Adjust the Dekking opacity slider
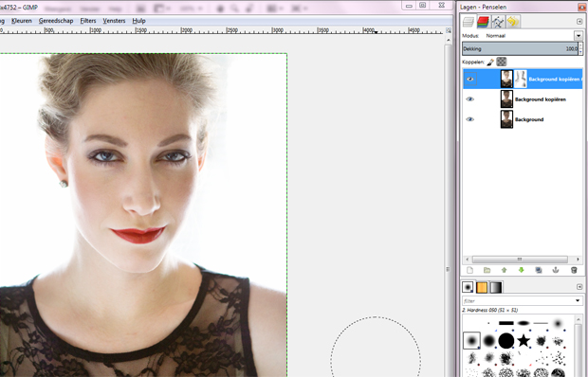The image size is (588, 377). point(520,48)
